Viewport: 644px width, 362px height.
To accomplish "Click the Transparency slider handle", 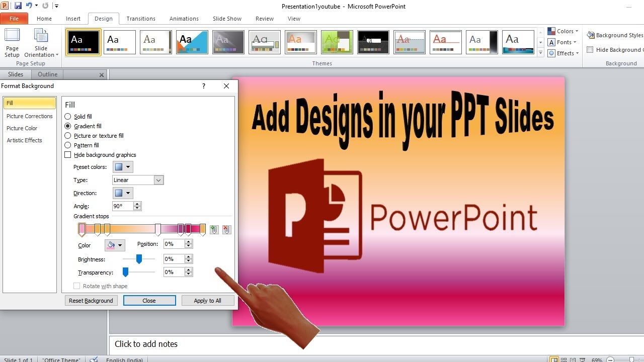I will pos(126,272).
